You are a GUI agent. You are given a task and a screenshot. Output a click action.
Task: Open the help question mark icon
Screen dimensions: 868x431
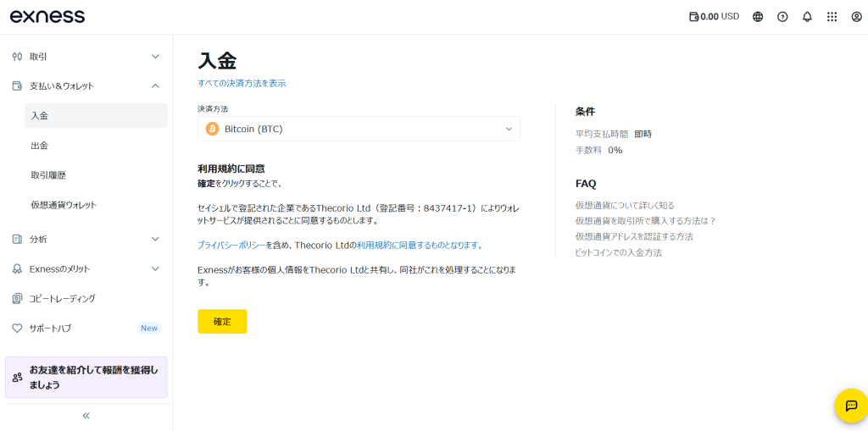(x=782, y=17)
